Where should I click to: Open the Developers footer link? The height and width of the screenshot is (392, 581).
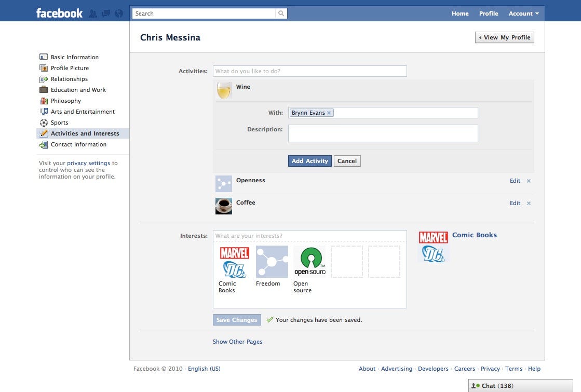(433, 369)
